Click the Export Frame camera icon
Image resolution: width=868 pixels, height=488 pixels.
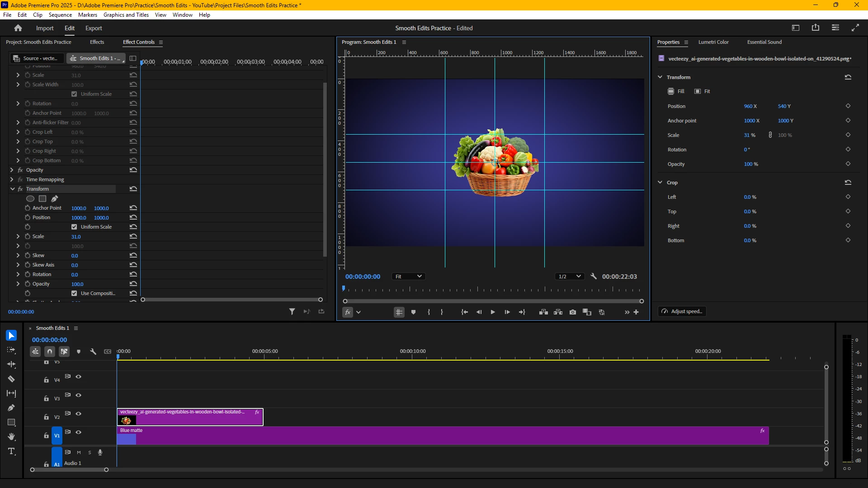(x=573, y=312)
